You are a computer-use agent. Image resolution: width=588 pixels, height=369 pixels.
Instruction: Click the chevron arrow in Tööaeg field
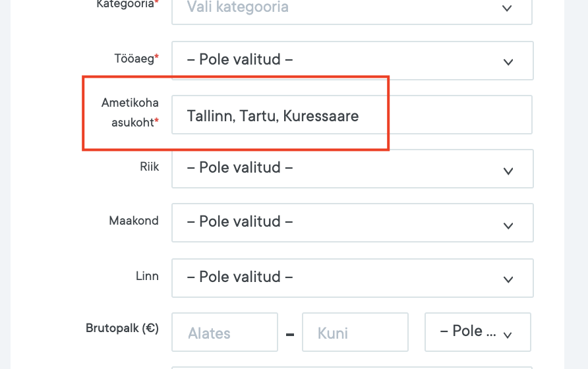coord(508,62)
